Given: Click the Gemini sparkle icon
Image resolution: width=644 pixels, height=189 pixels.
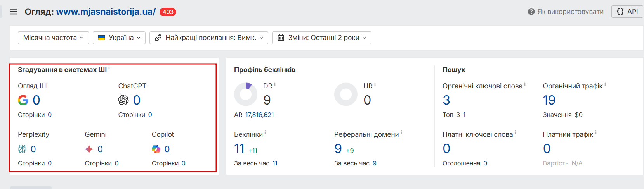Looking at the screenshot, I should click(89, 149).
